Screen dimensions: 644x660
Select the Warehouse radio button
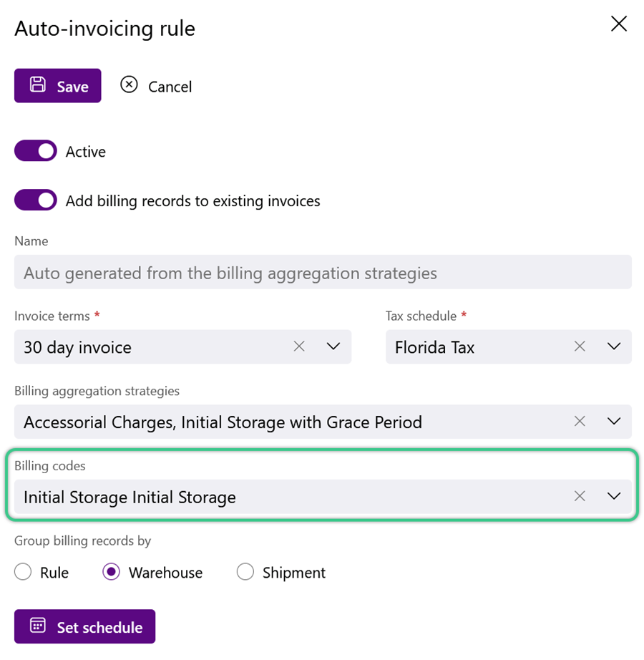coord(111,573)
